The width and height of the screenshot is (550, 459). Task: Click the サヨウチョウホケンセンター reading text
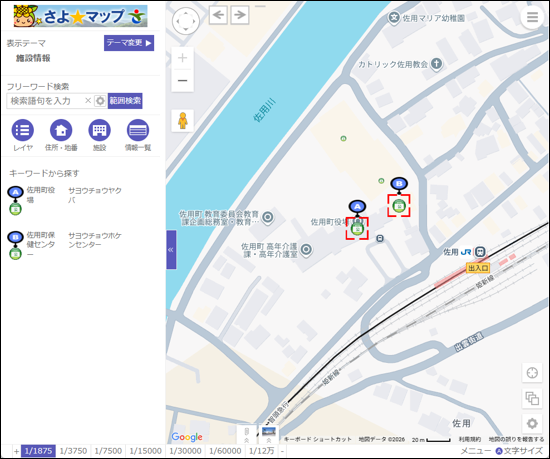[95, 240]
